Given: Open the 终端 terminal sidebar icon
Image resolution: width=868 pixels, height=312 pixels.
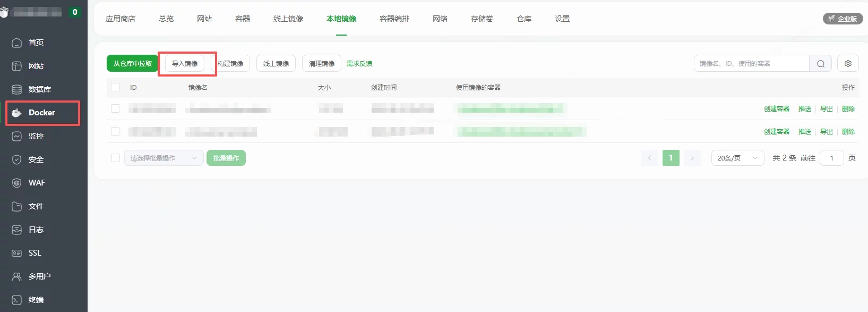Looking at the screenshot, I should [17, 300].
